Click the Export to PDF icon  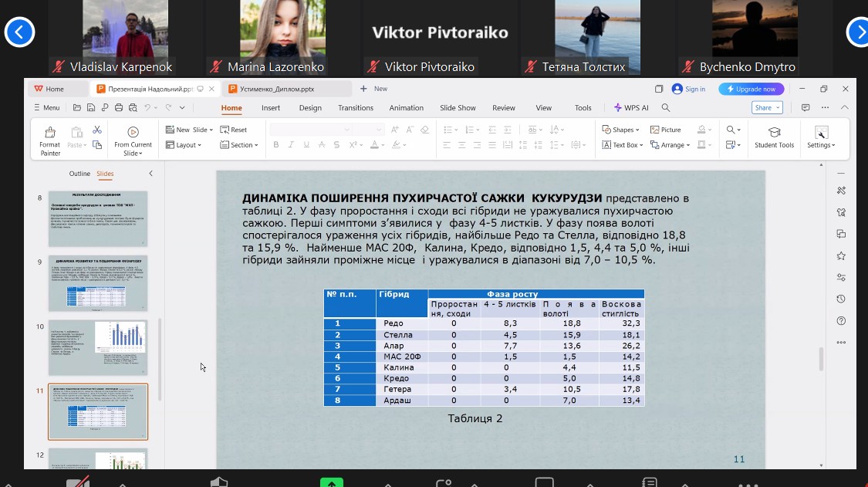click(x=105, y=107)
